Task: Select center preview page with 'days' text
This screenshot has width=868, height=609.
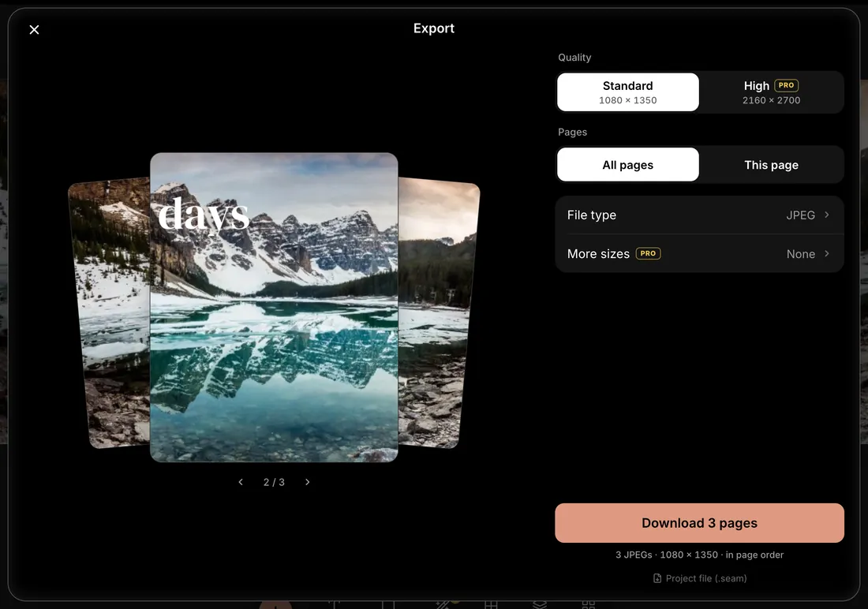Action: click(x=274, y=308)
